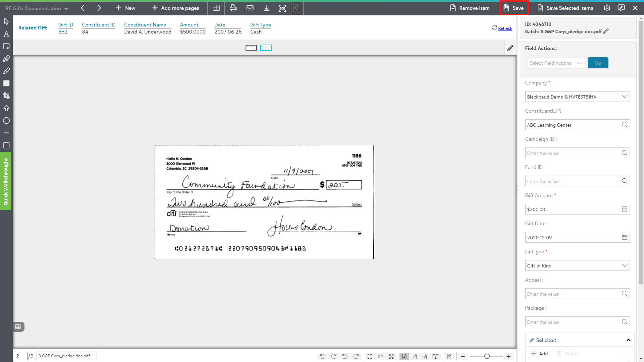This screenshot has height=362, width=644.
Task: Toggle the data table panel button
Action: 18,326
